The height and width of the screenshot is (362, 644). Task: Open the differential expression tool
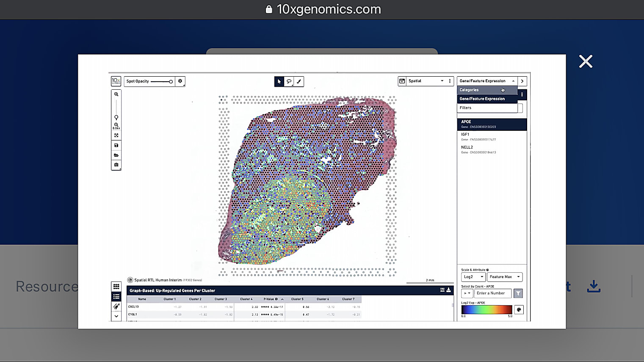point(116,306)
